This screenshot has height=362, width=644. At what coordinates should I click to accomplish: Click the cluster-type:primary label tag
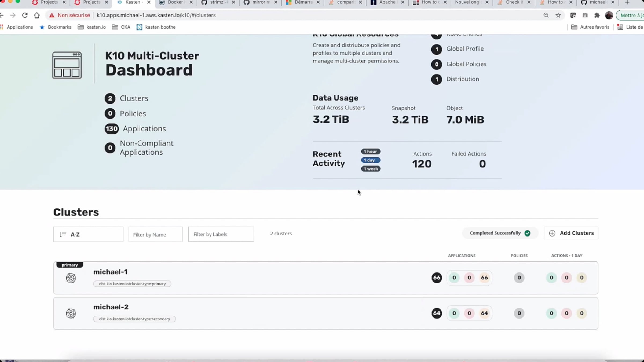(x=132, y=284)
